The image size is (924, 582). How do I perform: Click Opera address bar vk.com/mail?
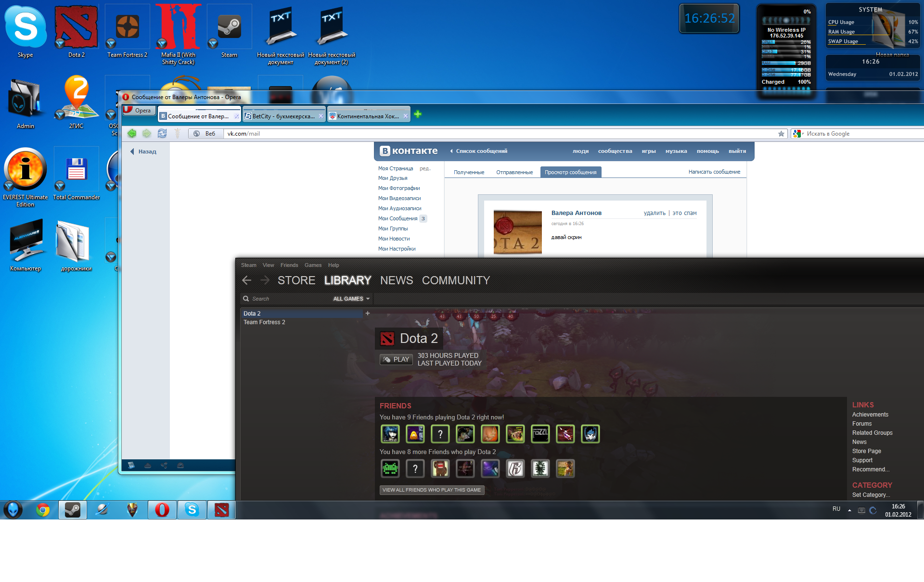(x=500, y=134)
